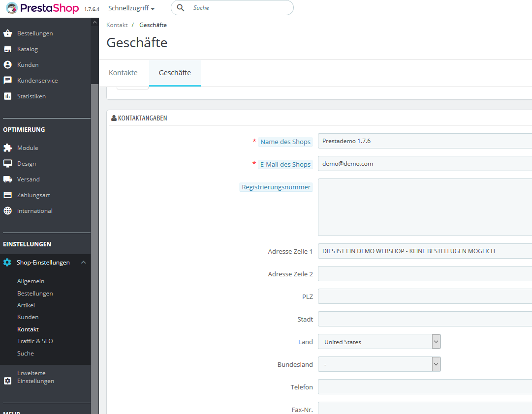The width and height of the screenshot is (532, 414).
Task: Open Traffic & SEO settings
Action: (35, 341)
